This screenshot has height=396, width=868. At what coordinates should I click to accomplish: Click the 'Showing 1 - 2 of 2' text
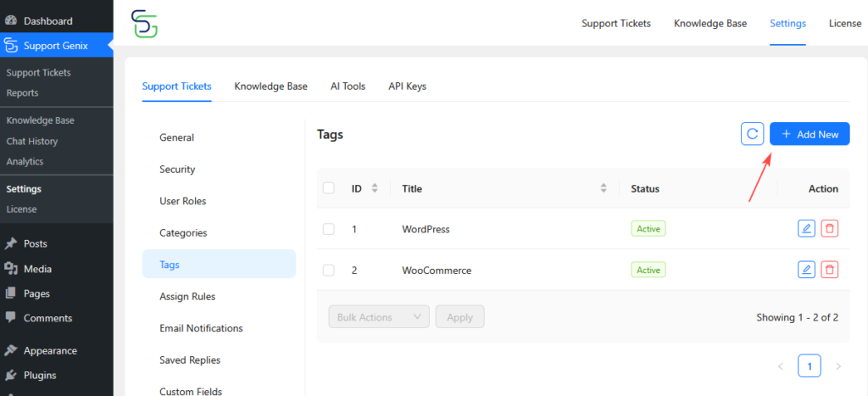(797, 317)
